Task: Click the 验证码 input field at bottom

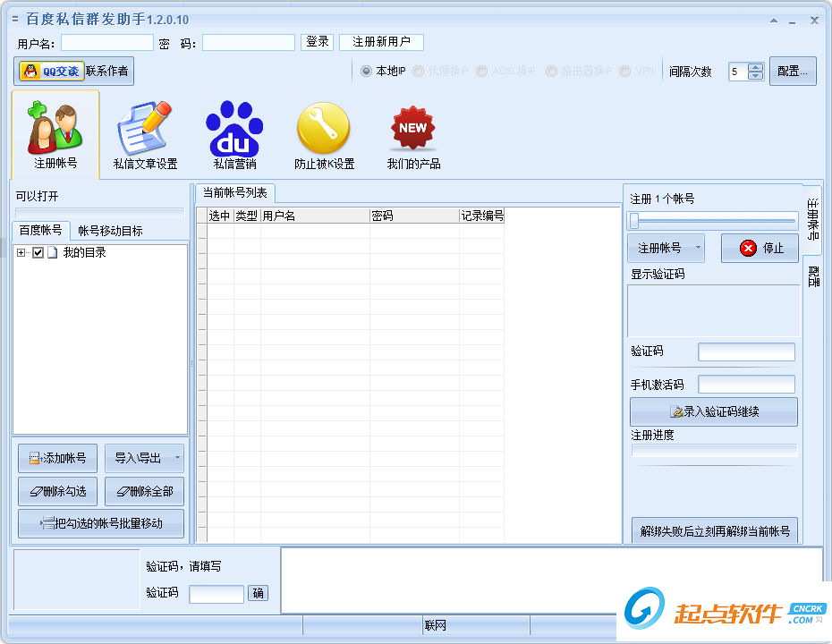Action: [216, 593]
